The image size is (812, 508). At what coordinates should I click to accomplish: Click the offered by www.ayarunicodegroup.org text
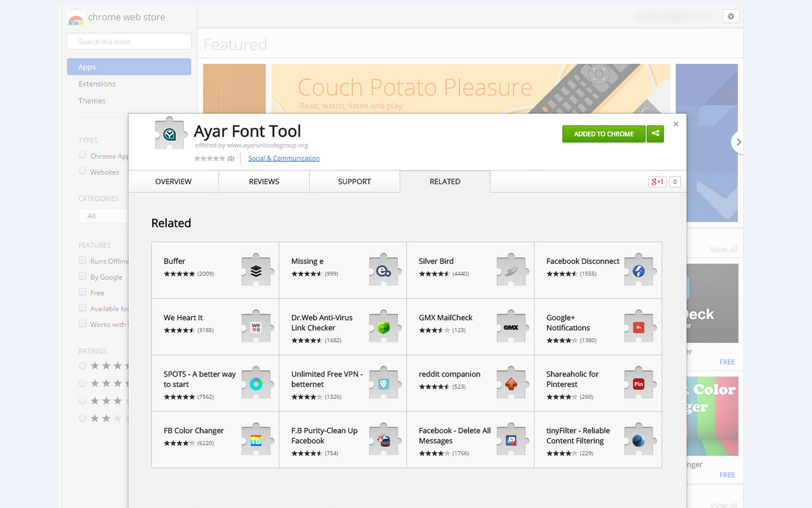(x=251, y=145)
